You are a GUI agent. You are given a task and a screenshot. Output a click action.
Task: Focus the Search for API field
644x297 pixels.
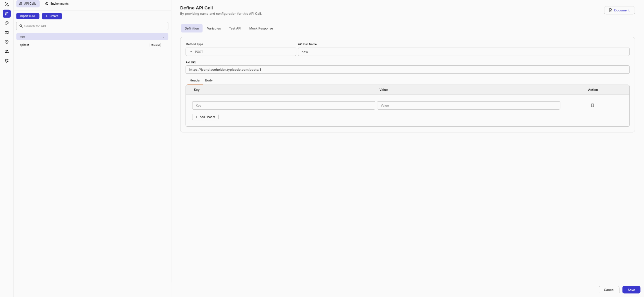[x=92, y=26]
